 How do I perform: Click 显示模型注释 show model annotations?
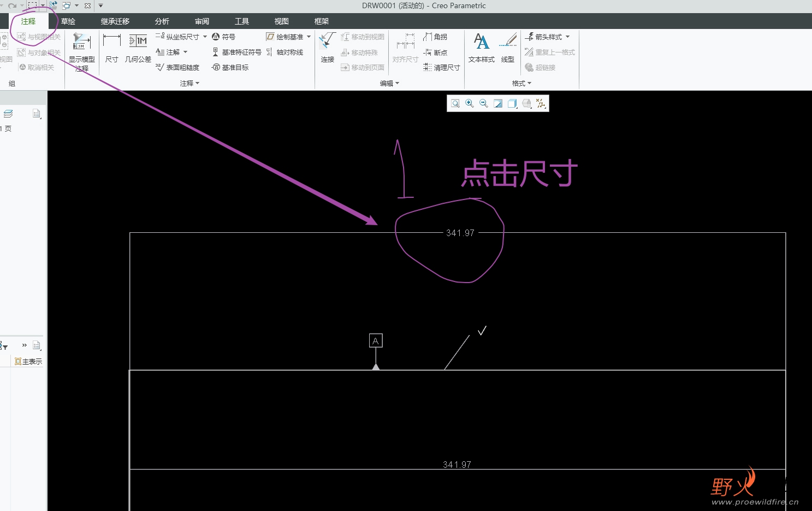click(82, 52)
